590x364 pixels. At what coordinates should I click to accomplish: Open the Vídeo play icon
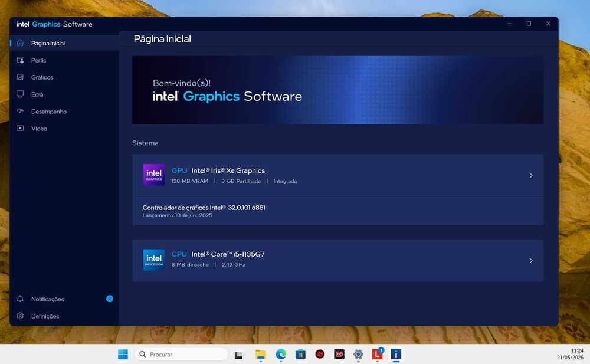[x=20, y=129]
